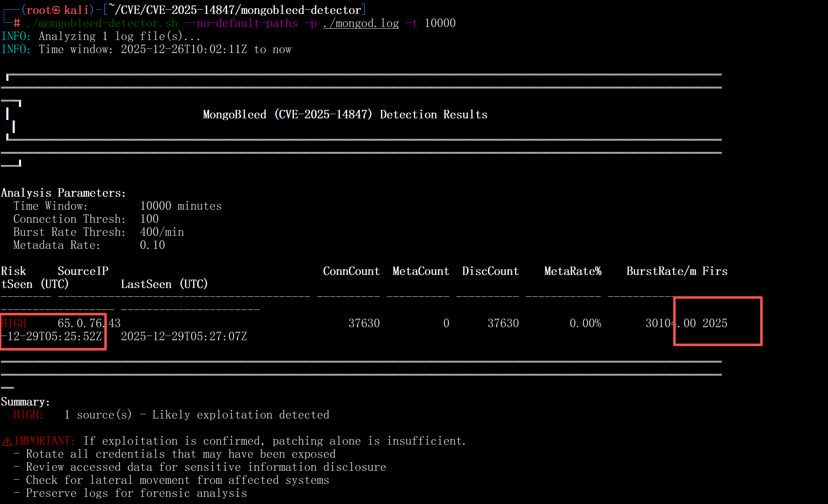
Task: Click the 400/min burst rate threshold
Action: [162, 232]
